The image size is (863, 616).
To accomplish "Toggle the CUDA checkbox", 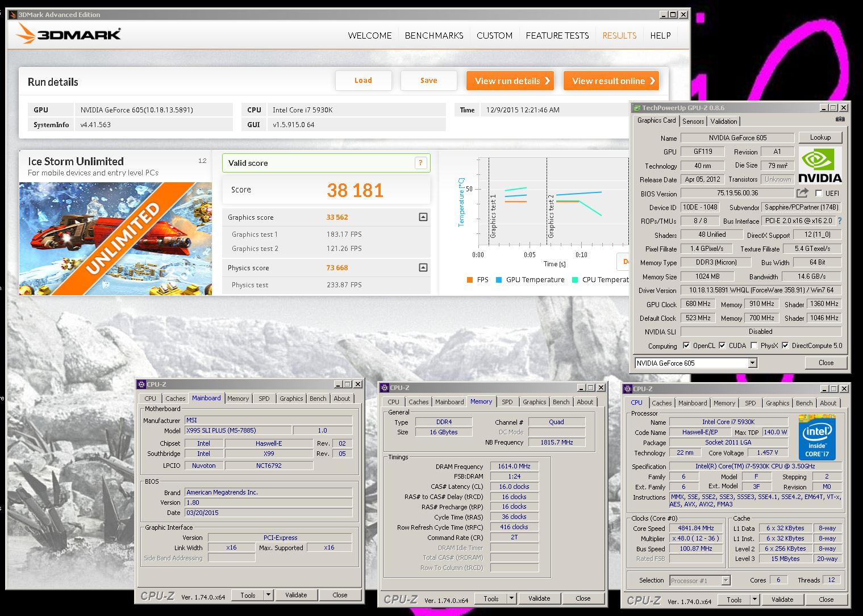I will 722,345.
